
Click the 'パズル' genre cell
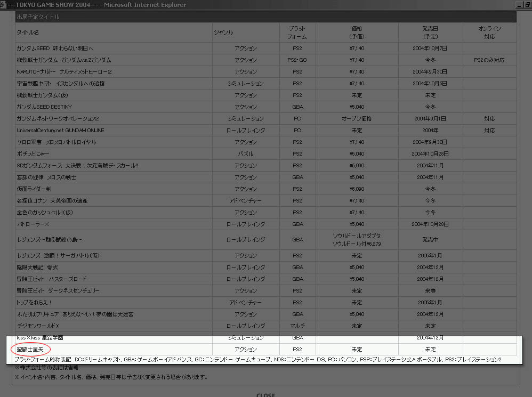pos(245,153)
